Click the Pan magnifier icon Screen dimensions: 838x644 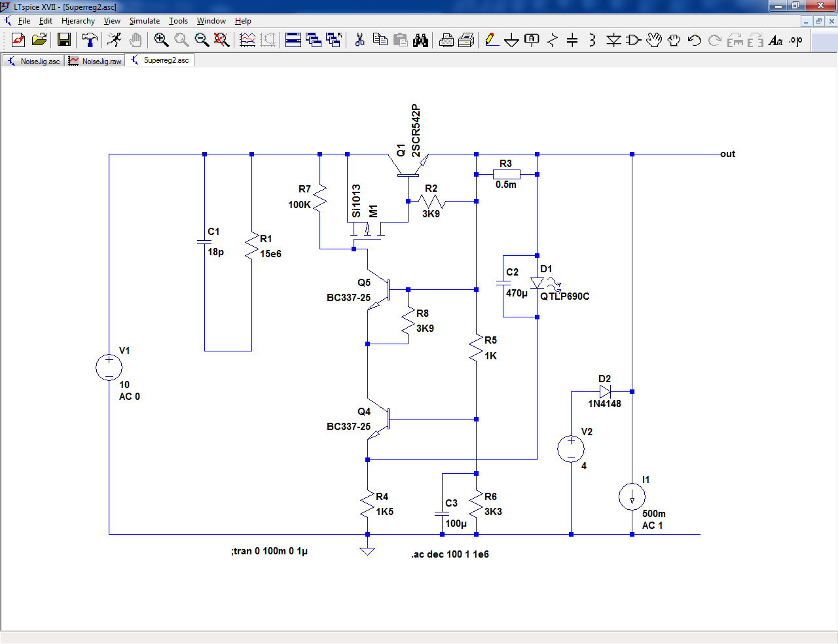tap(181, 41)
